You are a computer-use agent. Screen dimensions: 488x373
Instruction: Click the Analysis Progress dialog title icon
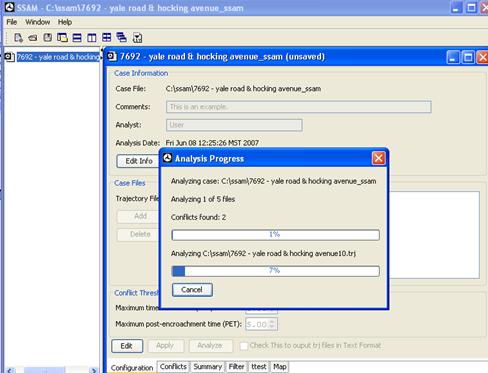point(167,158)
